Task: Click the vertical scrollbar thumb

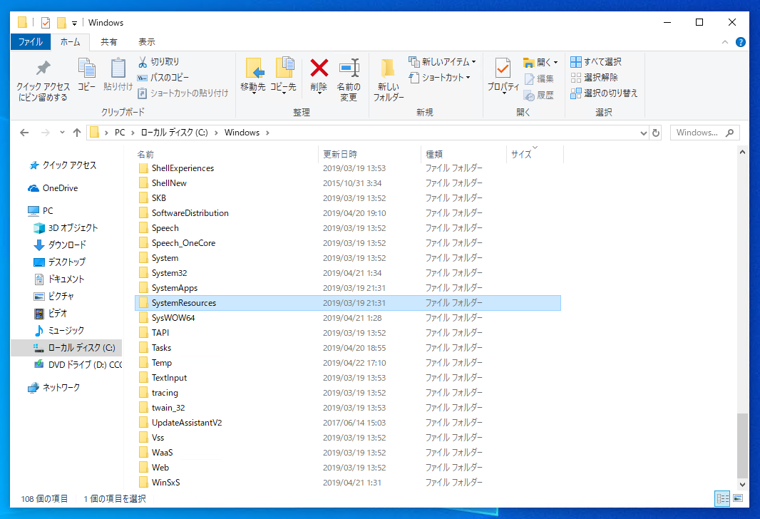Action: (742, 445)
